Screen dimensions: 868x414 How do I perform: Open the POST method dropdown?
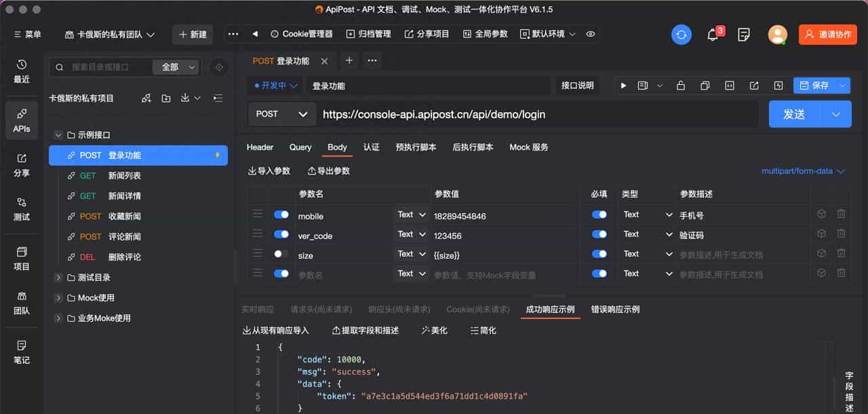(x=282, y=114)
